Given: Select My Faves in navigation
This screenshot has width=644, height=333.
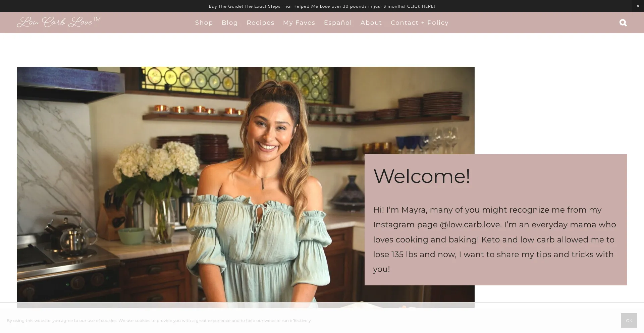Looking at the screenshot, I should pos(299,23).
